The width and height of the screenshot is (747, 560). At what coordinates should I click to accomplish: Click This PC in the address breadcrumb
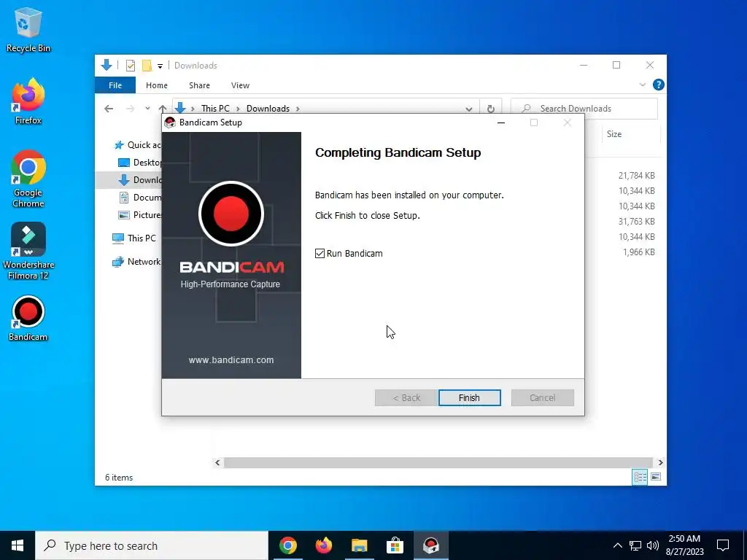[215, 109]
